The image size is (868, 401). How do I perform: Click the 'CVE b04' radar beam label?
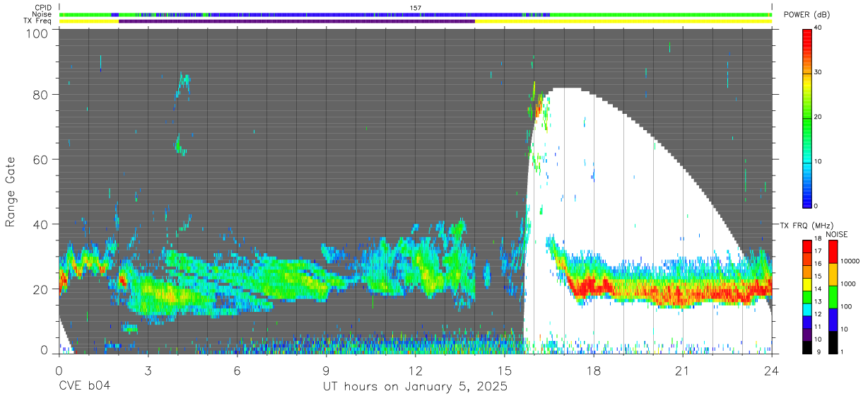84,387
